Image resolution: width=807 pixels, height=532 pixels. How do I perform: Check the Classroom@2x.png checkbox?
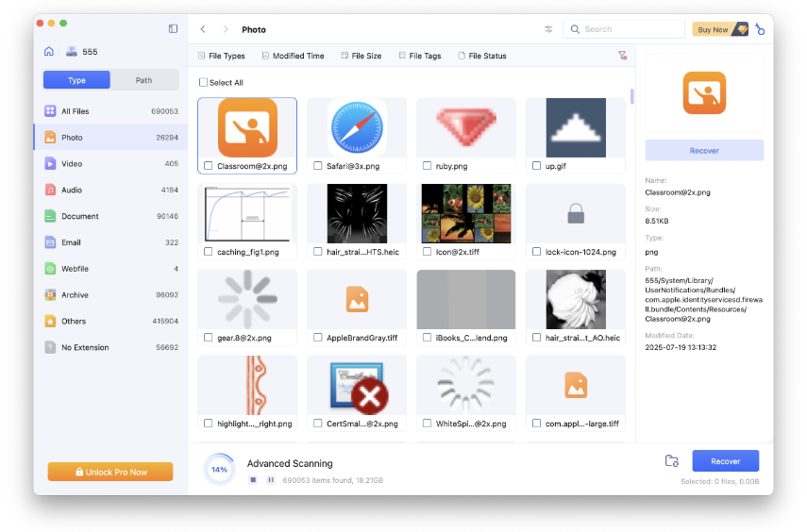click(208, 166)
